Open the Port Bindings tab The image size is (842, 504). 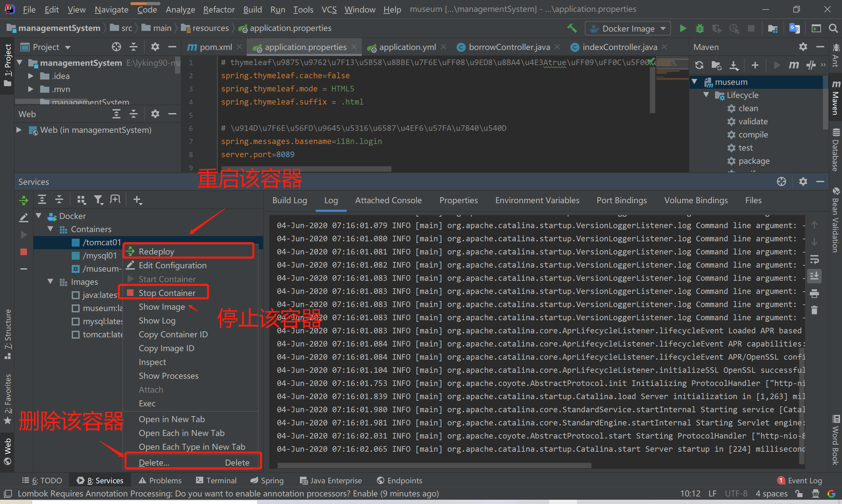[x=622, y=200]
